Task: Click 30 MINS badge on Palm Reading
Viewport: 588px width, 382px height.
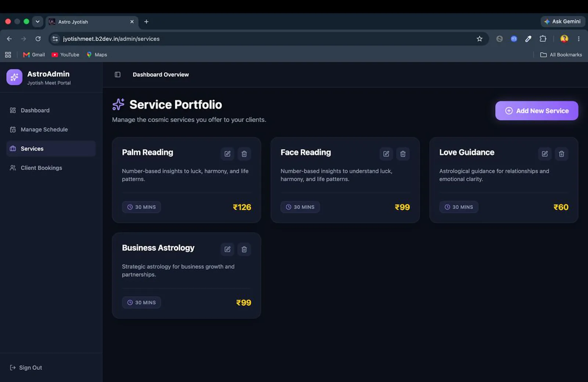Action: click(x=141, y=207)
